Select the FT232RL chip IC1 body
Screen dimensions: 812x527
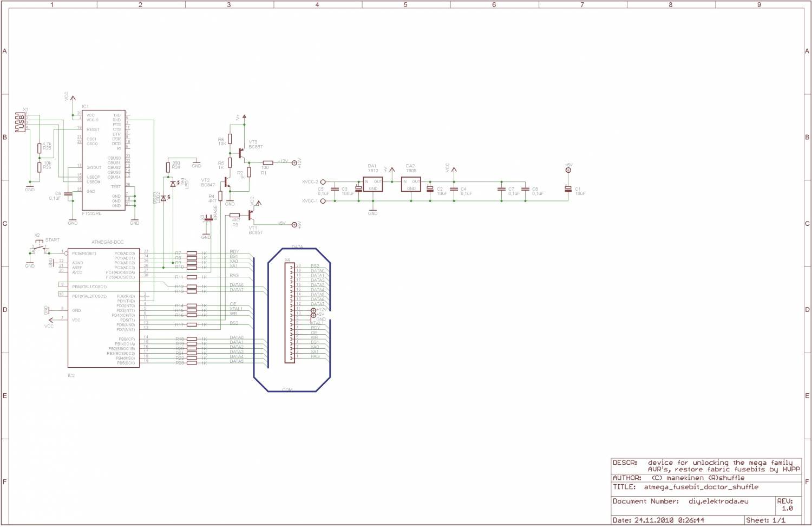pyautogui.click(x=103, y=160)
